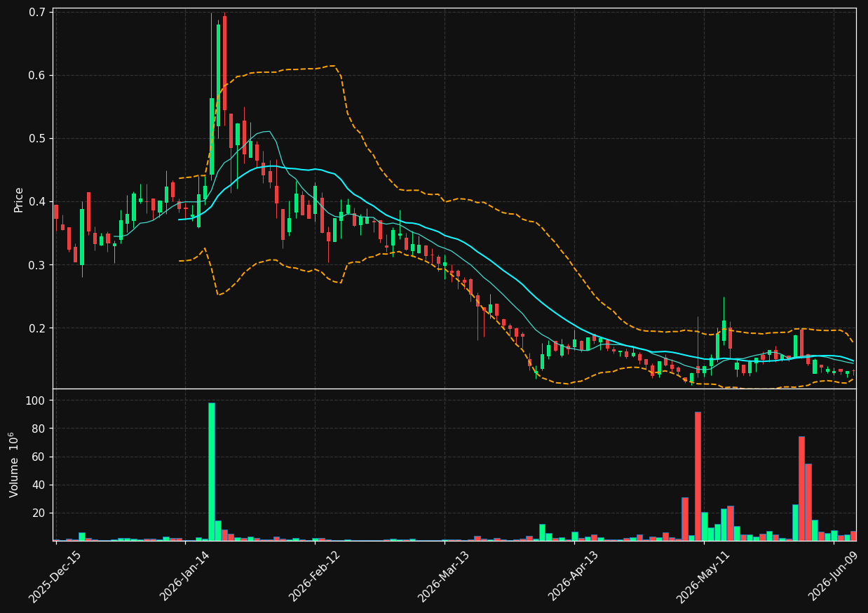Click the tallest red volume bar in May
Viewport: 868px width, 613px height.
[x=698, y=476]
